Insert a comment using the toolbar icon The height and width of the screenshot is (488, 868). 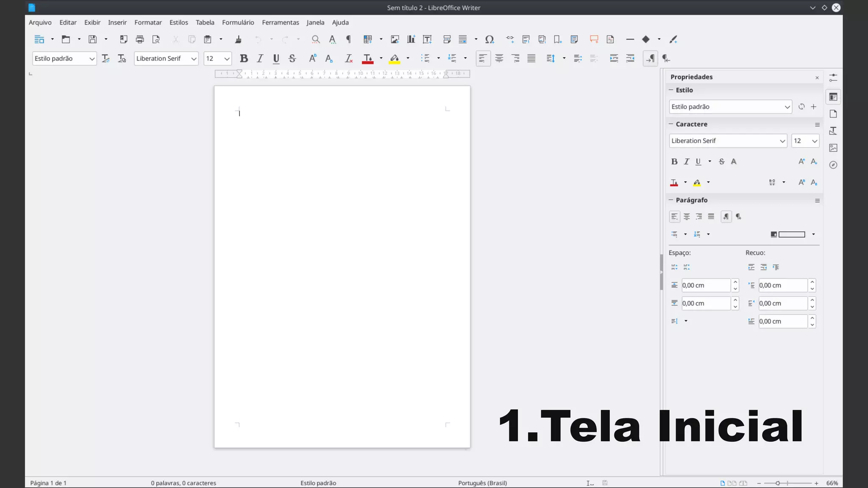click(594, 39)
